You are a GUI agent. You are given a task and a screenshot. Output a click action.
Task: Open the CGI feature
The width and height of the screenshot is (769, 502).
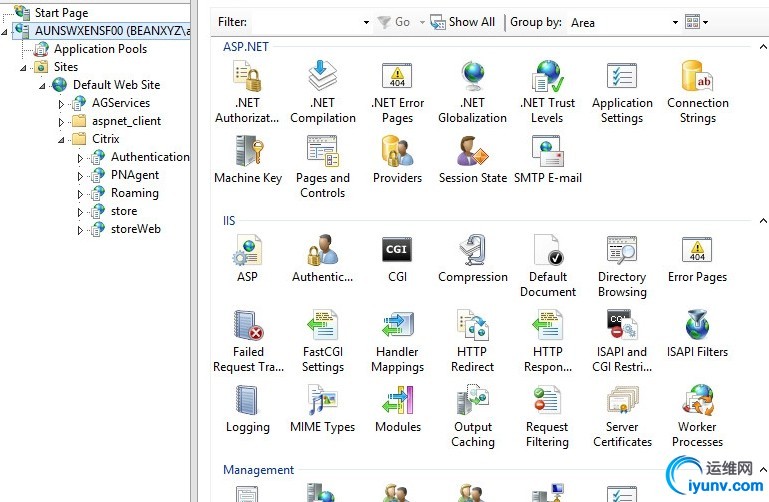(x=397, y=258)
